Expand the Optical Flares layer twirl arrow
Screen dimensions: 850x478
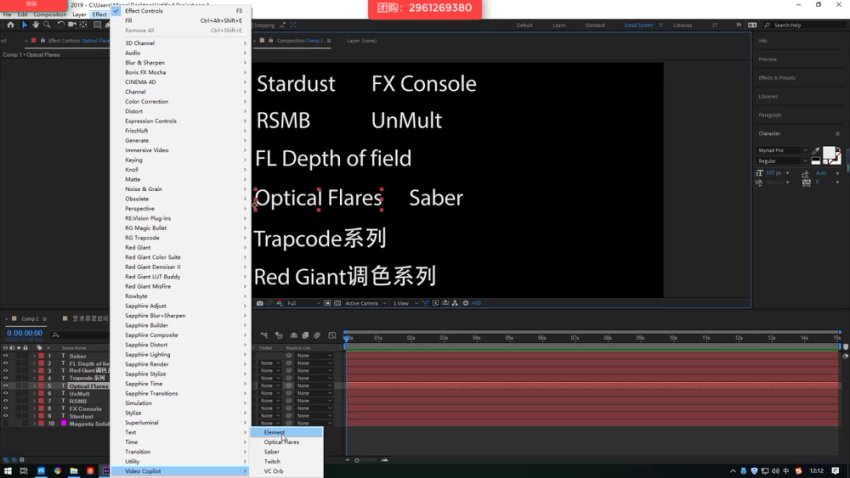(34, 386)
